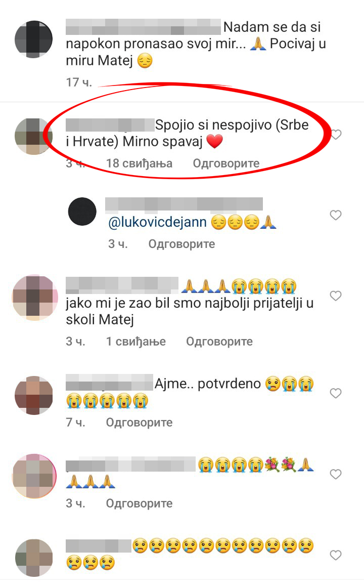Reply to the @lukovicdejann reply

[x=181, y=244]
